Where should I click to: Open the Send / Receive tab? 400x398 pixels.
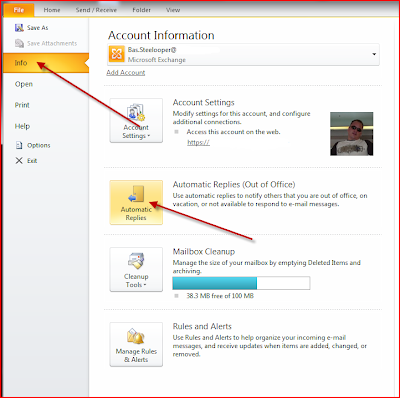(96, 10)
